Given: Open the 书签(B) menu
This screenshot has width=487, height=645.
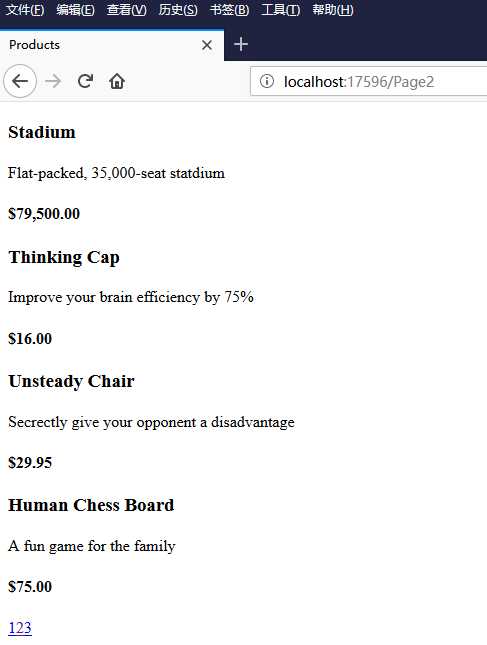Looking at the screenshot, I should [x=230, y=9].
